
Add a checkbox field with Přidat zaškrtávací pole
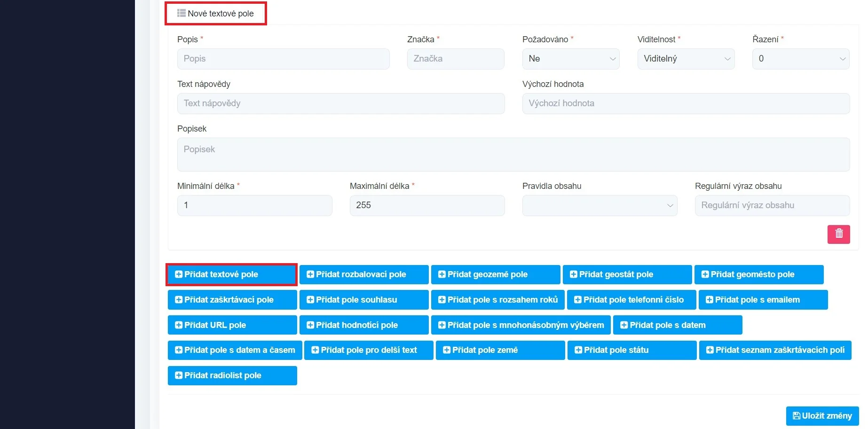232,300
